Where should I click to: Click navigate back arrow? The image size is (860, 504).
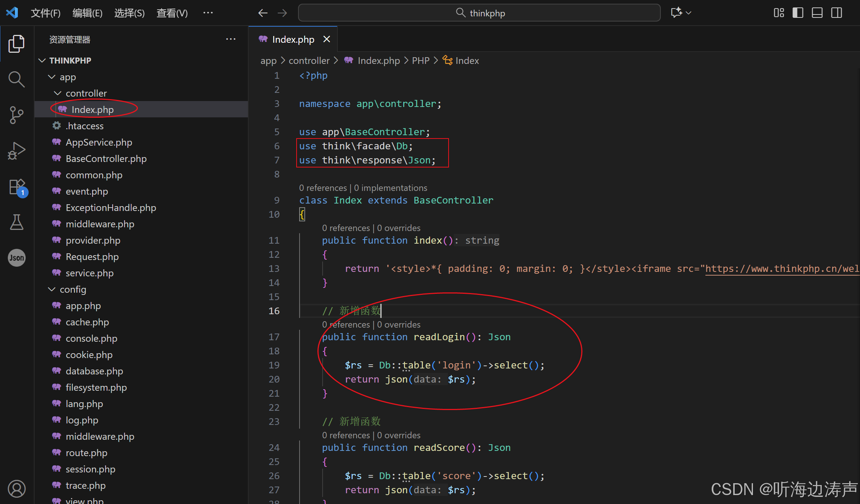pyautogui.click(x=263, y=13)
